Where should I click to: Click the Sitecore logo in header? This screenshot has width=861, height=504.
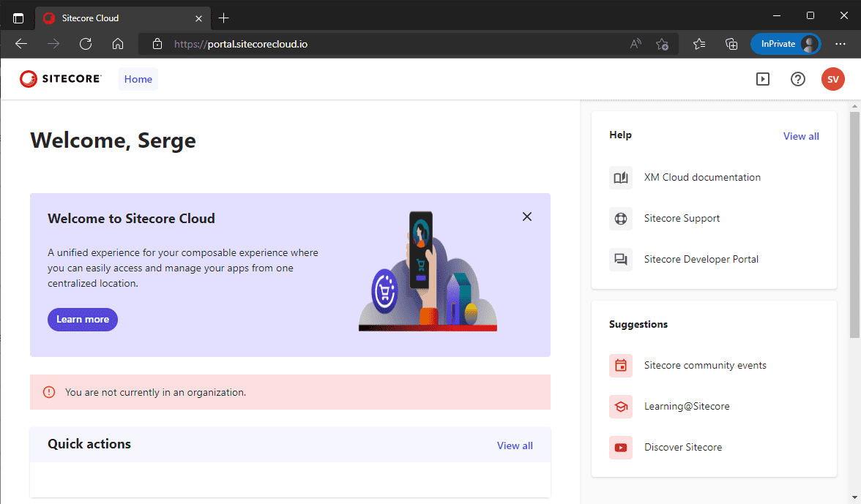coord(60,79)
